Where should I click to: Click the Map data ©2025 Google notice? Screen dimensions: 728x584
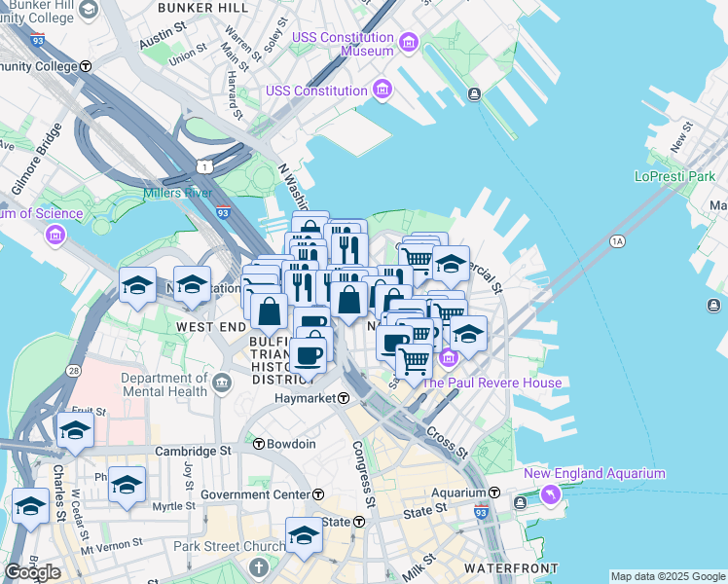(x=668, y=576)
